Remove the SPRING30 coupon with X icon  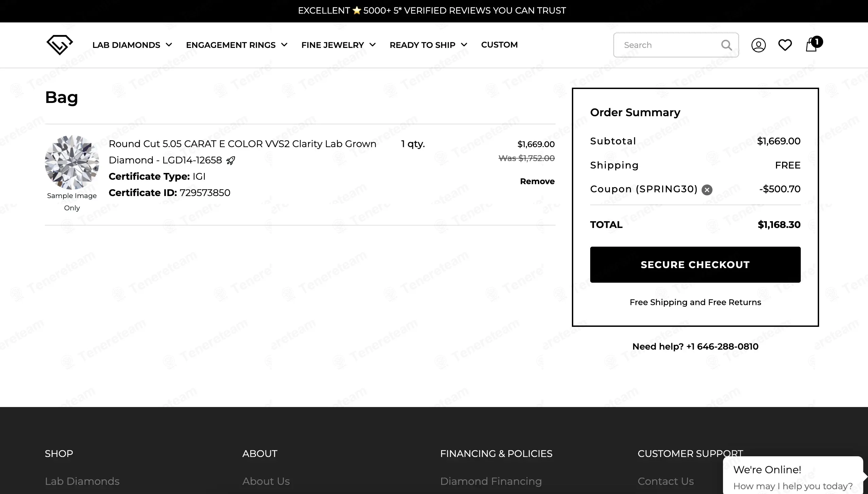[x=707, y=190]
